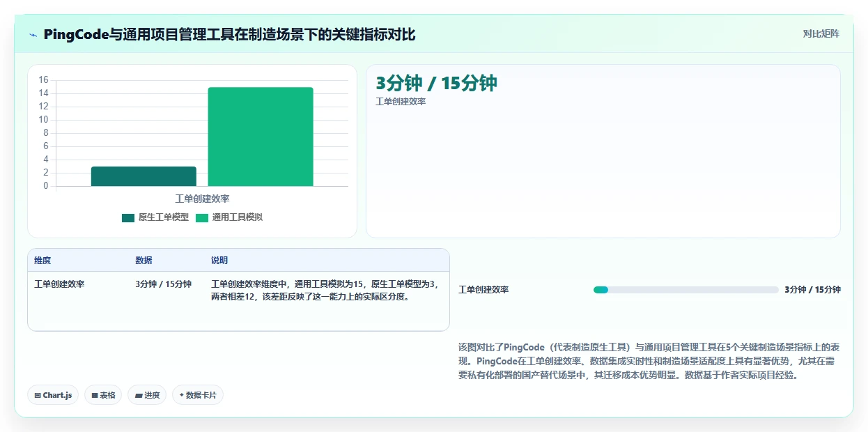
Task: Click the 3分钟 / 15分钟 value after progress bar
Action: [x=812, y=290]
